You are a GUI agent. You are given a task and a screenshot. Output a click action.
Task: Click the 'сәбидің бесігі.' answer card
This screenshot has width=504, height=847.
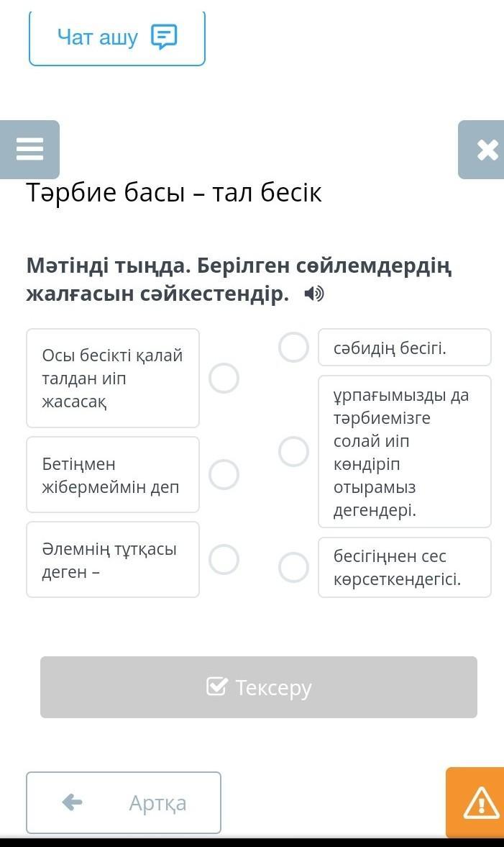click(x=404, y=348)
